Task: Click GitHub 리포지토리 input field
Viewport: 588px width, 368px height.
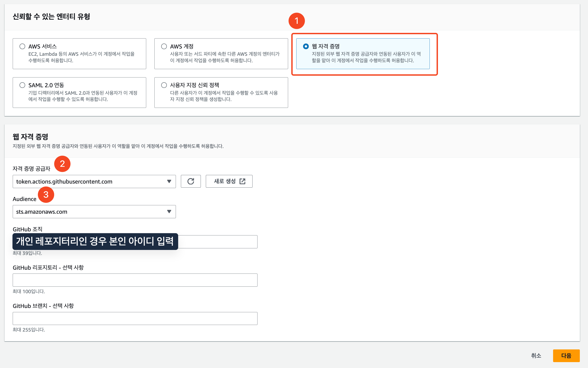Action: coord(135,280)
